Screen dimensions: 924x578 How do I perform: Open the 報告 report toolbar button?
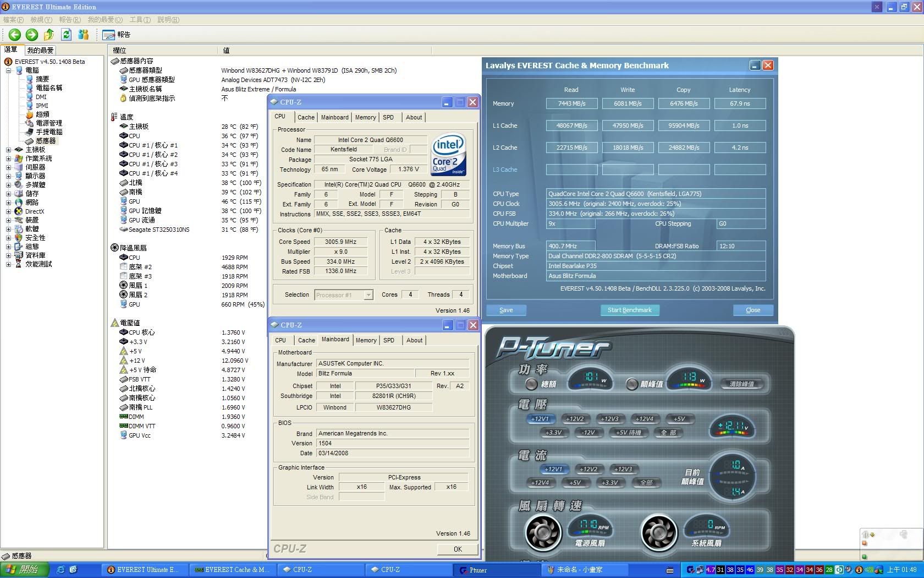click(x=116, y=35)
